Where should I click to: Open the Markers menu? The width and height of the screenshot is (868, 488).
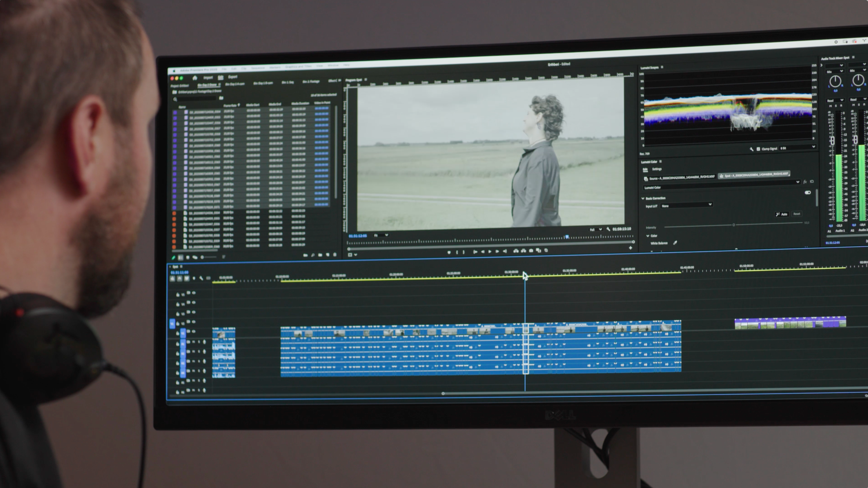(x=275, y=67)
